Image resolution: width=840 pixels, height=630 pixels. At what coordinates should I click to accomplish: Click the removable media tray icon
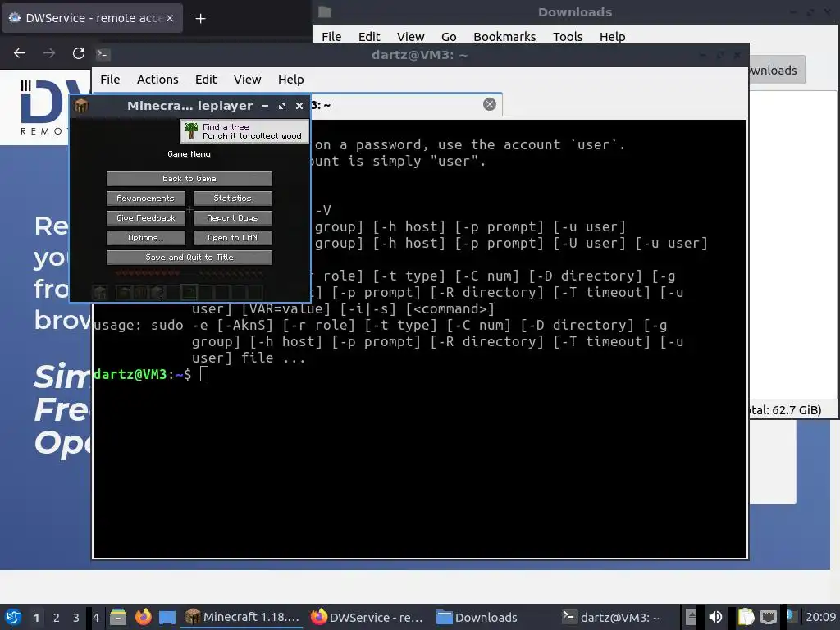pyautogui.click(x=691, y=617)
